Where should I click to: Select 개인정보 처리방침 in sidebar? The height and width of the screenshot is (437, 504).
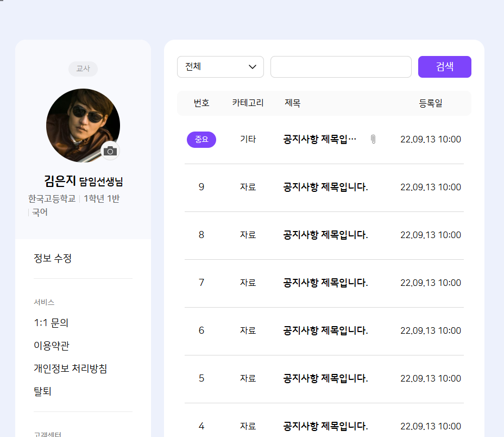(x=70, y=369)
